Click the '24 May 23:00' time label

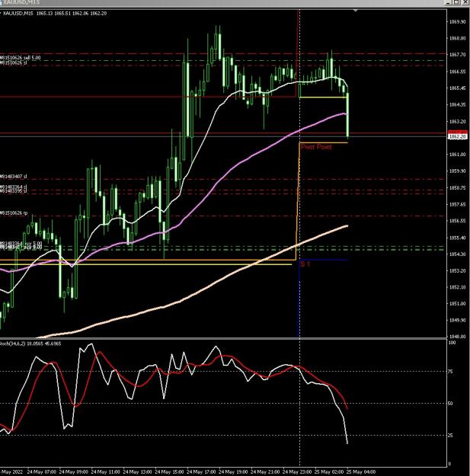(296, 472)
